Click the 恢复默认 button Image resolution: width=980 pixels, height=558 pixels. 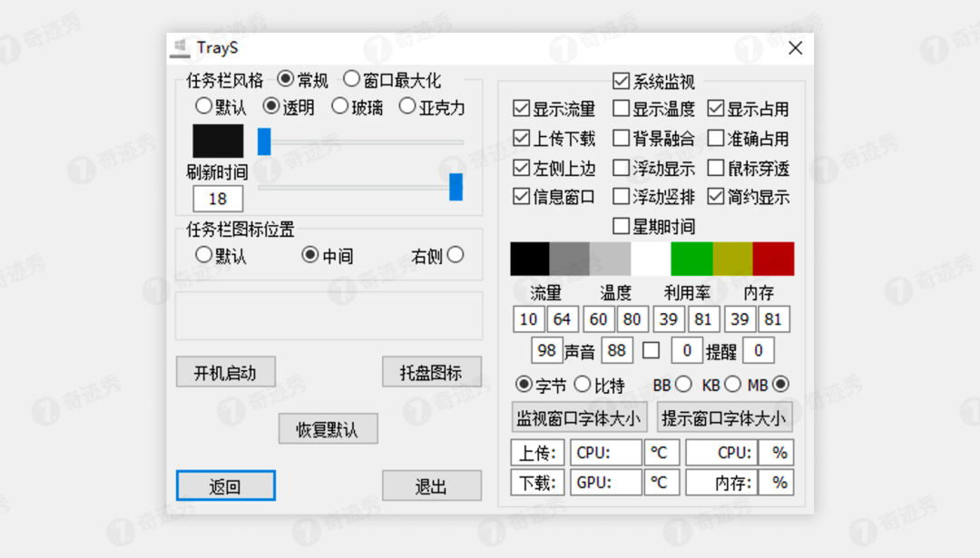[328, 428]
